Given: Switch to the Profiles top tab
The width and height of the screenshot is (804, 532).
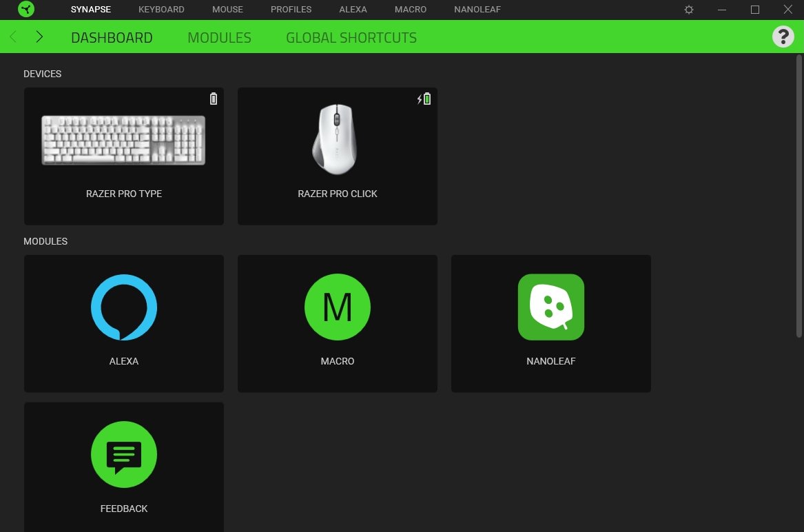Looking at the screenshot, I should tap(291, 9).
